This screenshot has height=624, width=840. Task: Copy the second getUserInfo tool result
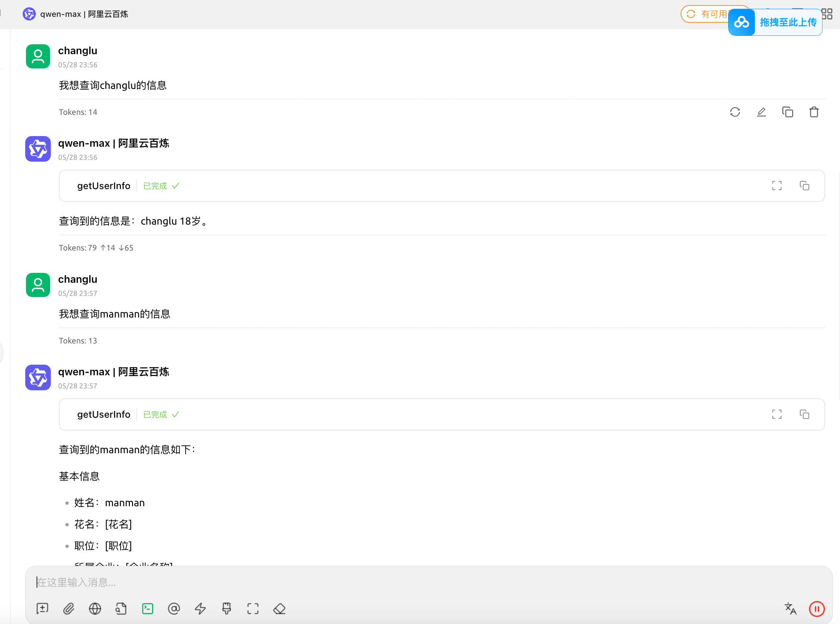click(x=805, y=414)
